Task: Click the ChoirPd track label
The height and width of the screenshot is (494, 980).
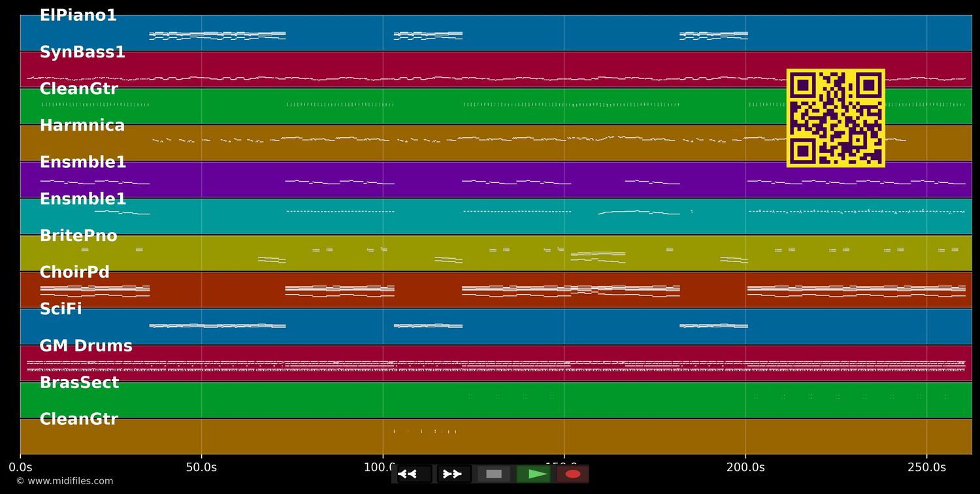Action: [x=74, y=272]
